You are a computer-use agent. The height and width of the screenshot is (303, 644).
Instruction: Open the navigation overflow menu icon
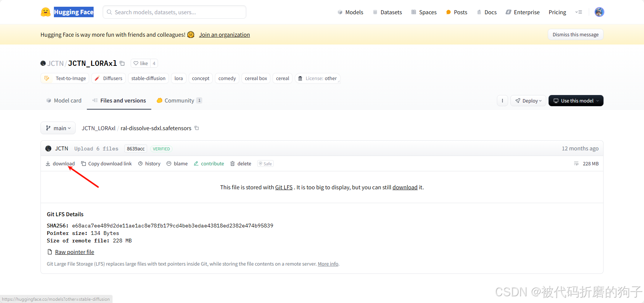click(579, 12)
